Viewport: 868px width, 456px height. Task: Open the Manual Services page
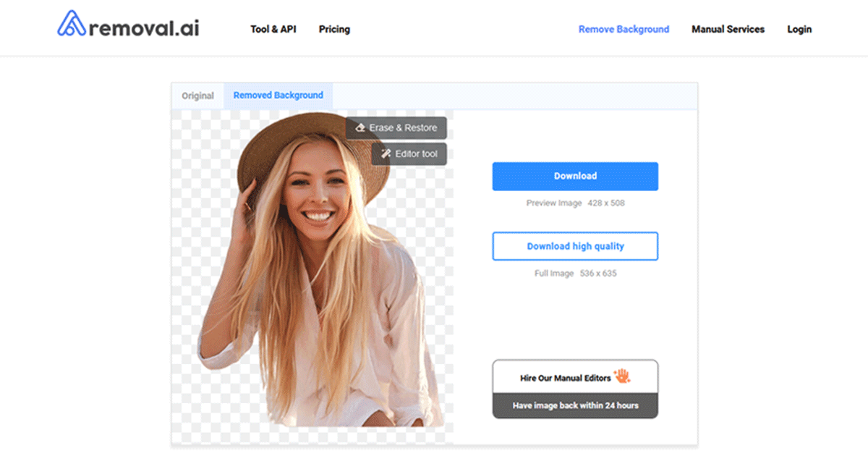click(728, 30)
